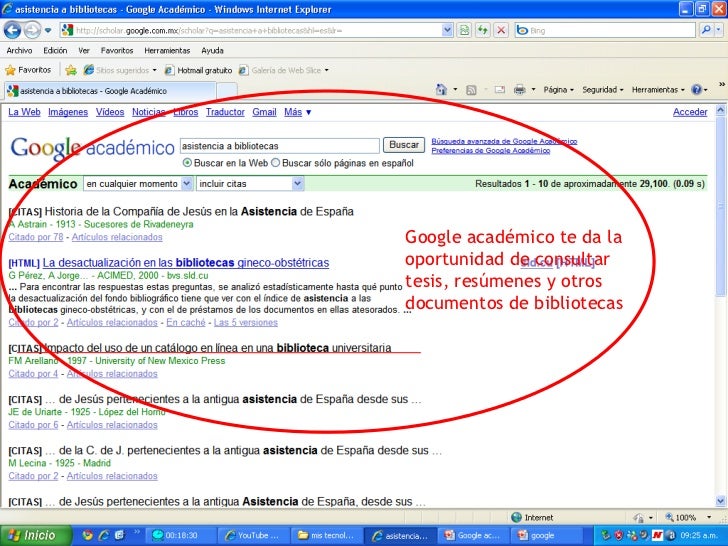
Task: Expand the Página command bar menu
Action: (559, 90)
